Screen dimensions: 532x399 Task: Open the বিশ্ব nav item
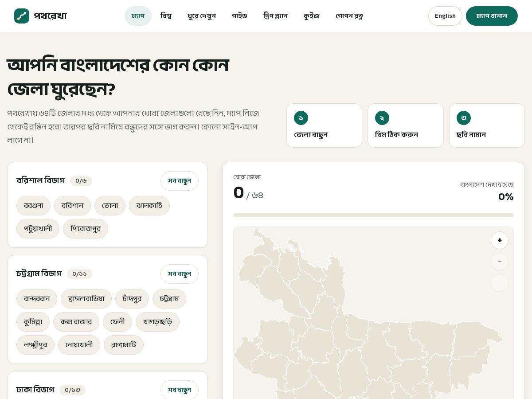(166, 16)
